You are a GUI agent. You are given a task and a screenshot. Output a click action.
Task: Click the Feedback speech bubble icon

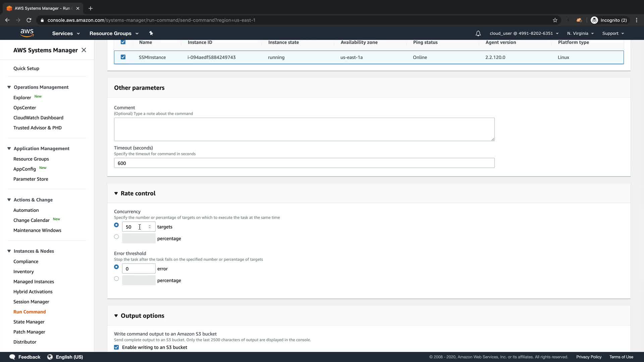12,357
